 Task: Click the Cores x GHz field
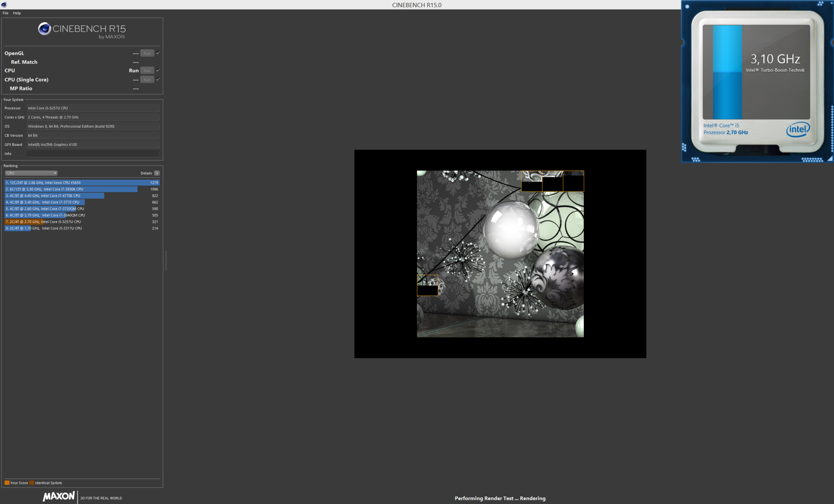93,117
